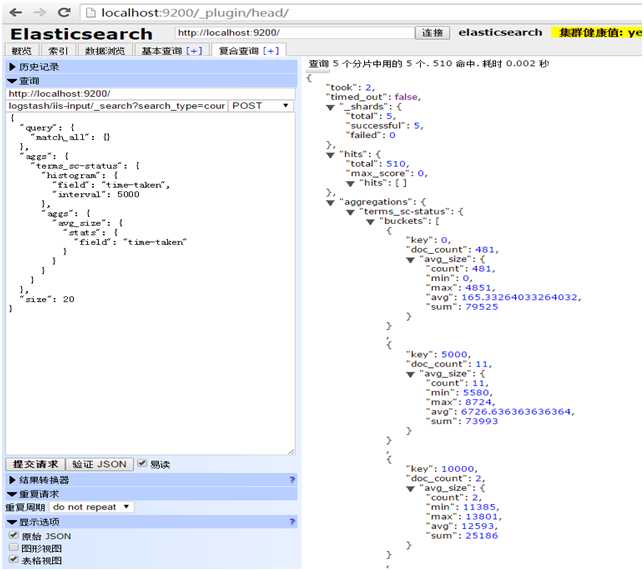Open the 'do not repeat' dropdown
The height and width of the screenshot is (571, 644).
[x=91, y=507]
